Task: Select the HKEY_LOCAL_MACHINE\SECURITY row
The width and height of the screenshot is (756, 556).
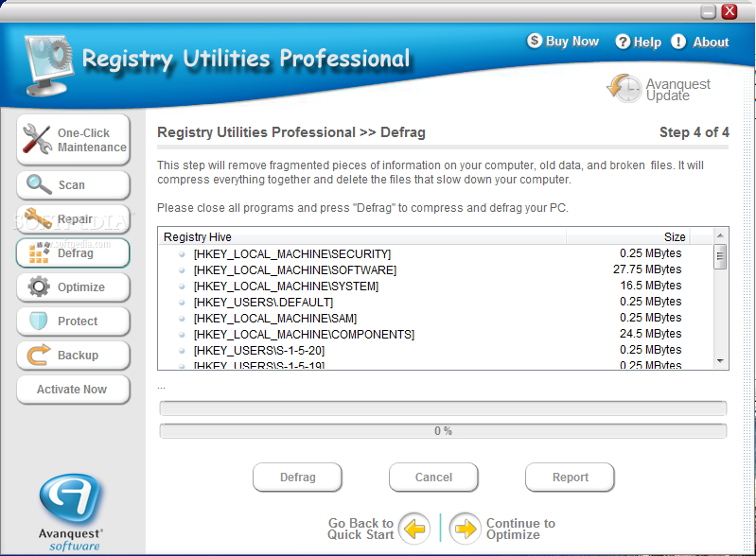Action: [x=435, y=253]
